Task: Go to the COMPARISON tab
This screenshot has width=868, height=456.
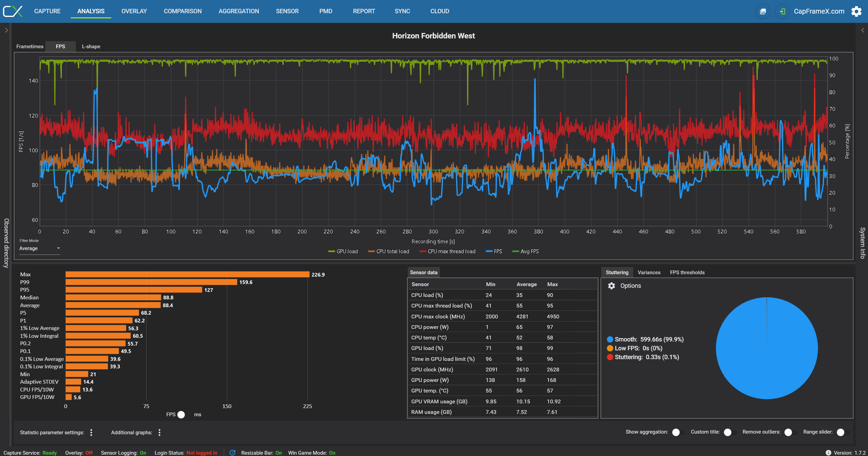Action: point(183,11)
